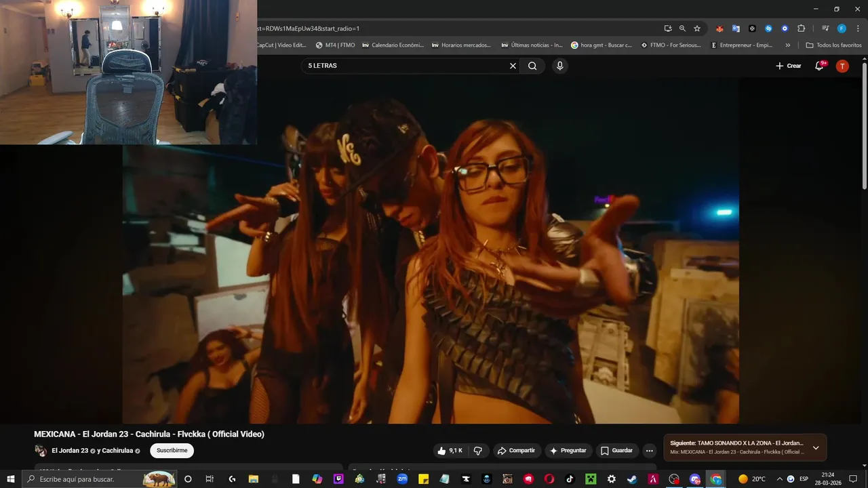Open the Google Translate extension
The width and height of the screenshot is (868, 488).
click(x=736, y=28)
